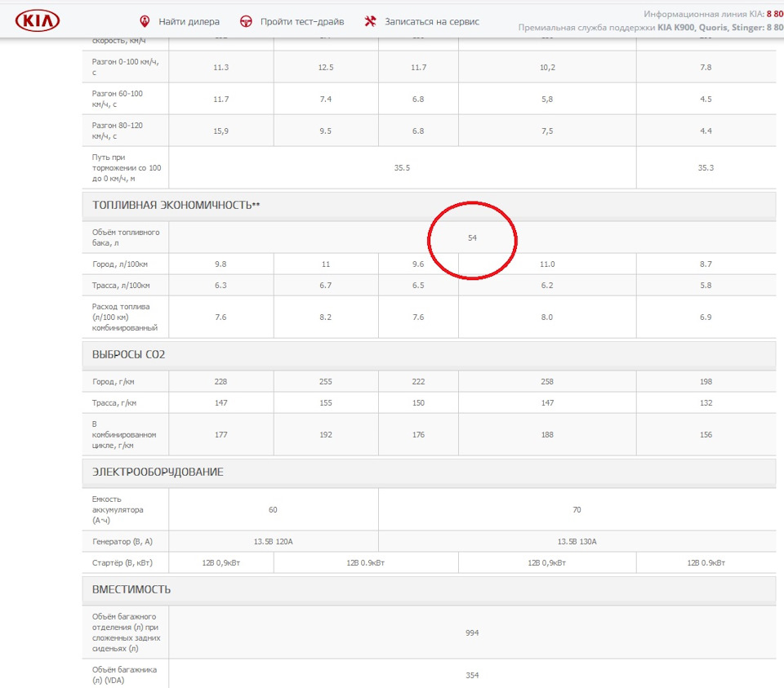Viewport: 784px width, 688px height.
Task: Click the Город, г/км row label
Action: [x=113, y=382]
